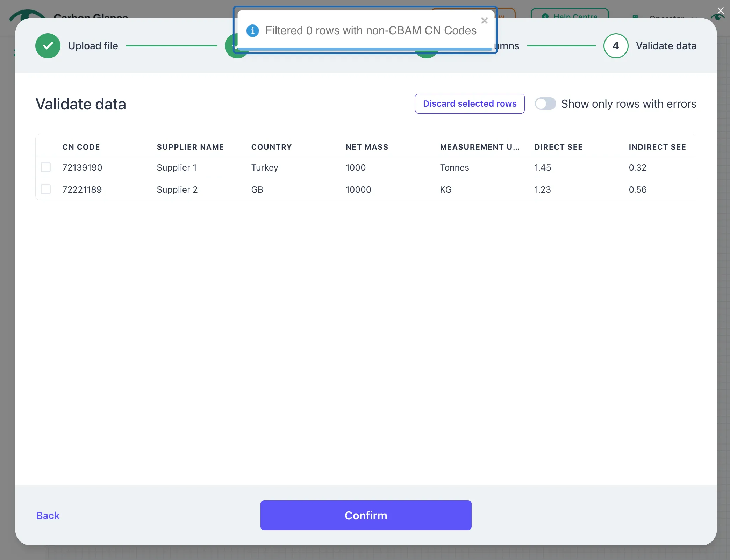Screen dimensions: 730x560
Task: Click the MEASUREMENT U... column header
Action: tap(480, 147)
